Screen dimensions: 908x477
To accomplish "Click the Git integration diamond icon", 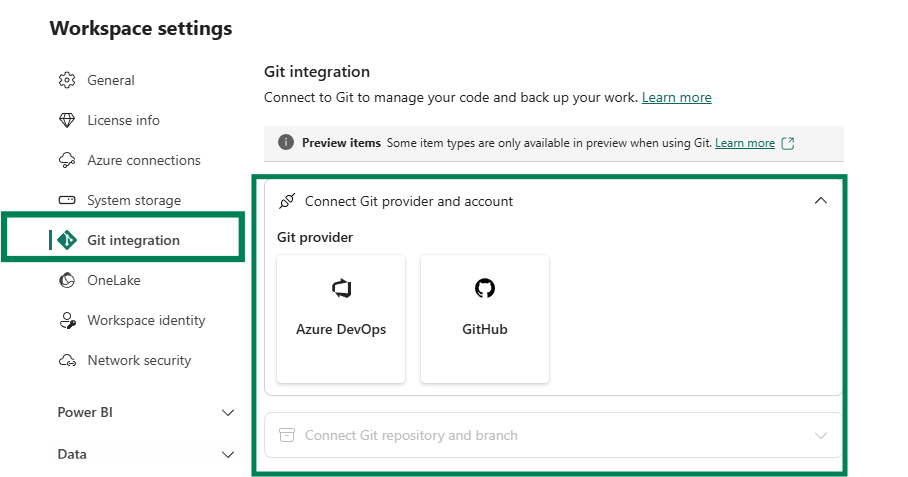I will [67, 240].
